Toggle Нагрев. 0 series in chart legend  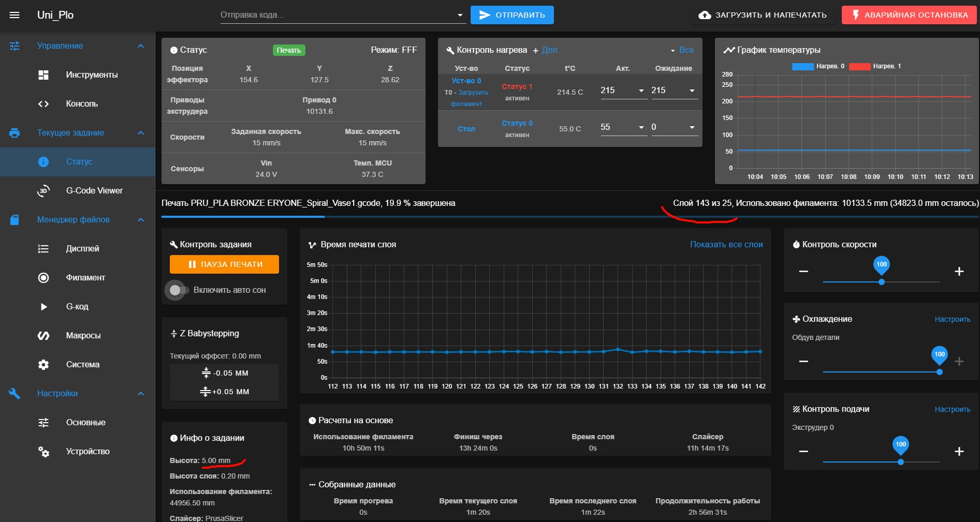818,66
